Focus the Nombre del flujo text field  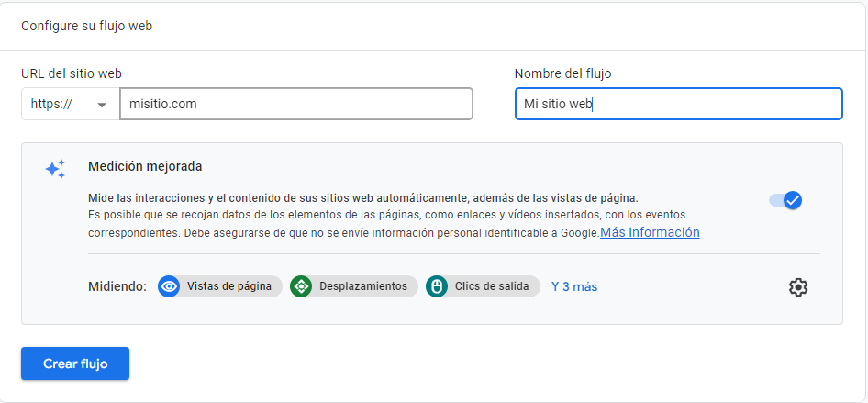coord(677,104)
